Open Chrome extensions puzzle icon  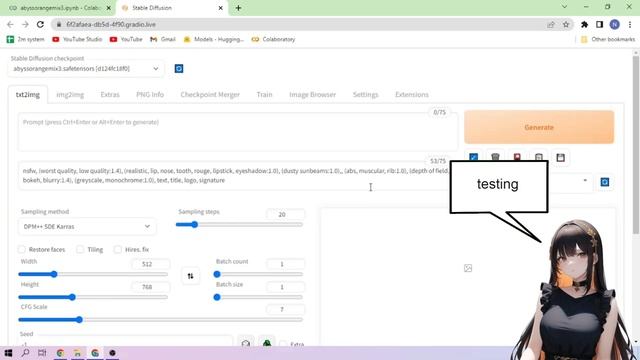point(584,24)
